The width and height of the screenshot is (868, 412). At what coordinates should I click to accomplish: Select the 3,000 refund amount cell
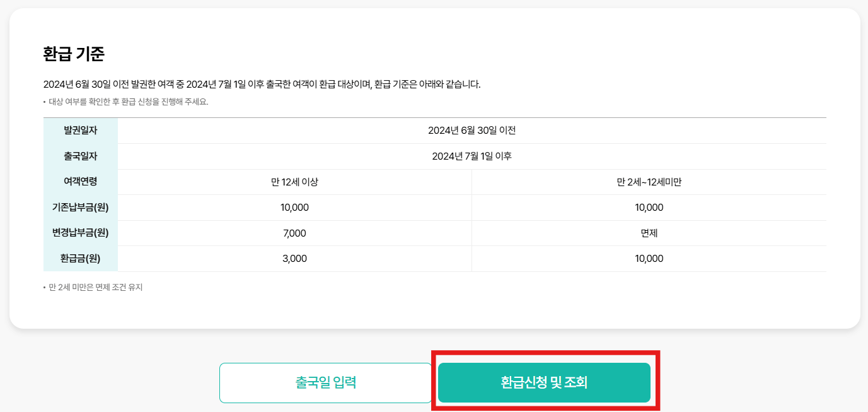click(x=295, y=258)
